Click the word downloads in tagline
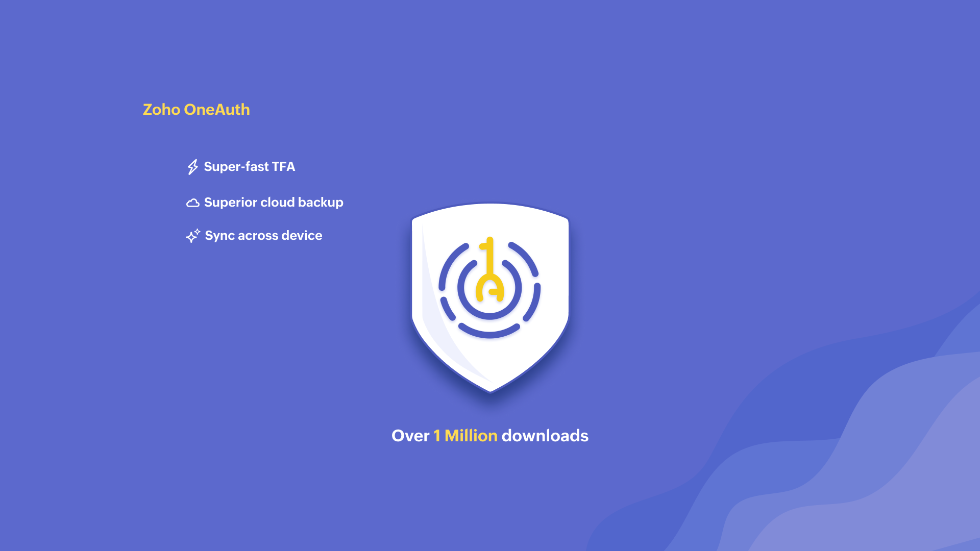Screen dimensions: 980x551 point(545,436)
